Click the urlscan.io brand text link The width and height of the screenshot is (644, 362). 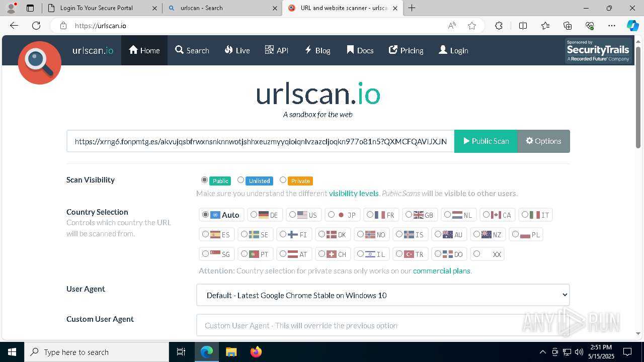[93, 50]
